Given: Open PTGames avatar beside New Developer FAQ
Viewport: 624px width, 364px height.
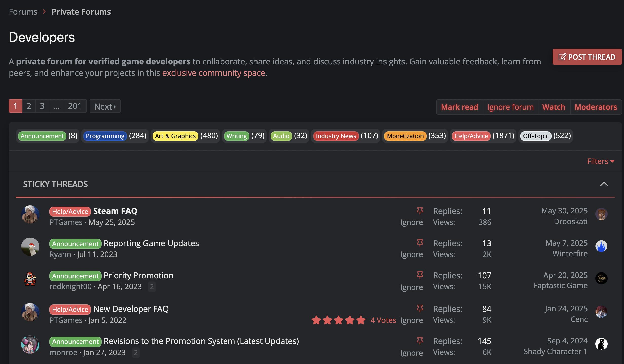Looking at the screenshot, I should 30,312.
